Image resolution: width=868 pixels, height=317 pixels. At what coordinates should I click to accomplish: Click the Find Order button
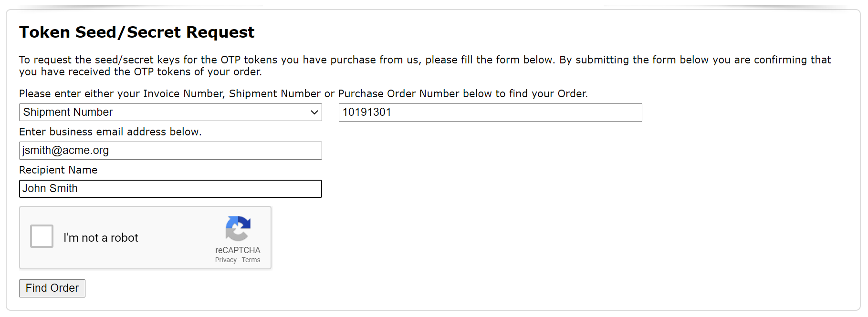52,288
